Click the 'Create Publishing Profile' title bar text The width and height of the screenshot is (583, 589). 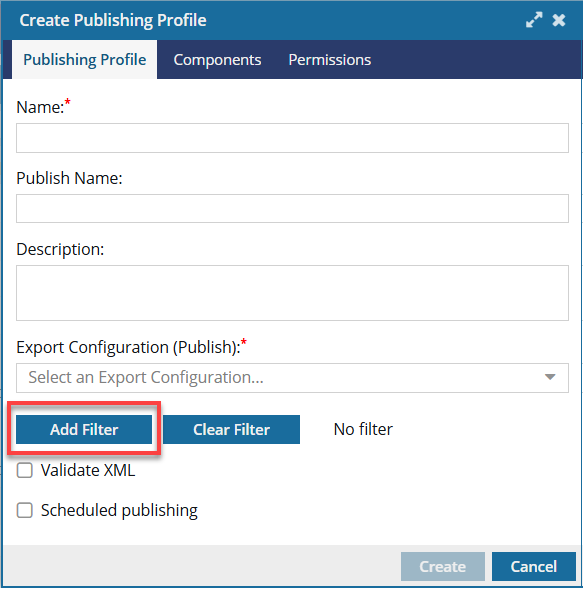coord(113,20)
